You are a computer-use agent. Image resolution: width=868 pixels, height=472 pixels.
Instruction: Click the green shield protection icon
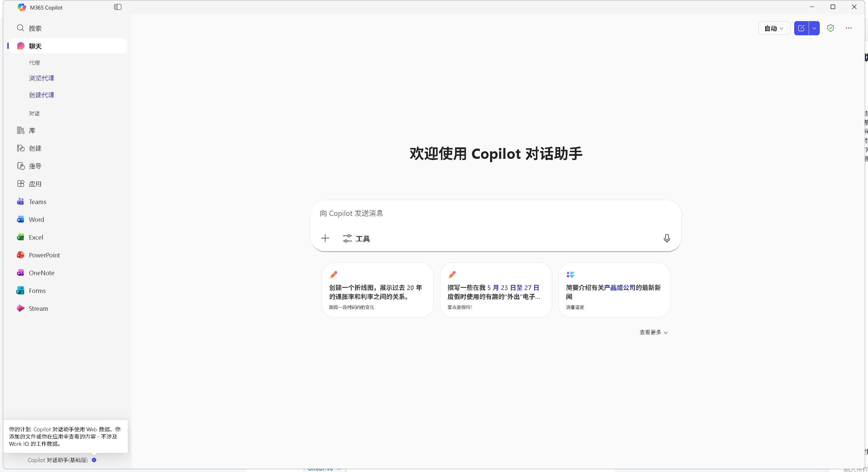pos(830,28)
